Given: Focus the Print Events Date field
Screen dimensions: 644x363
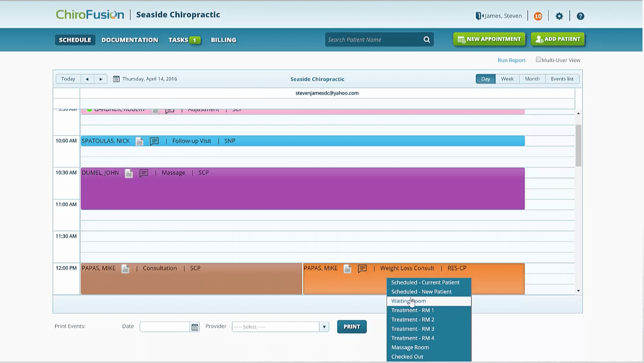Looking at the screenshot, I should tap(165, 327).
